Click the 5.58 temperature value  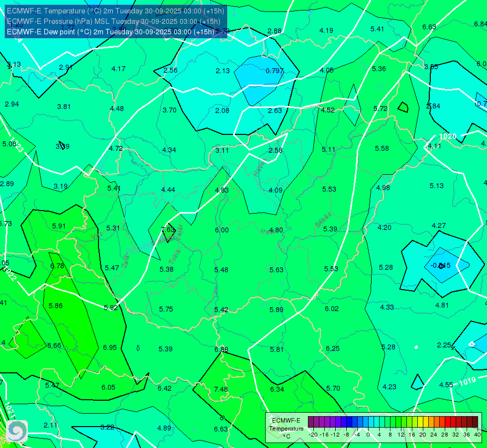pos(382,149)
